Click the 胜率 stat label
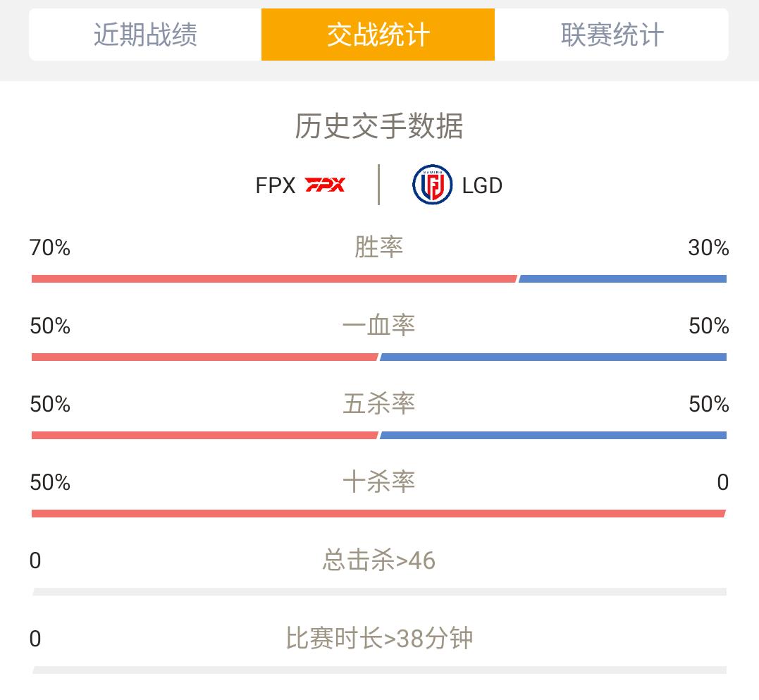The width and height of the screenshot is (759, 700). coord(379,247)
